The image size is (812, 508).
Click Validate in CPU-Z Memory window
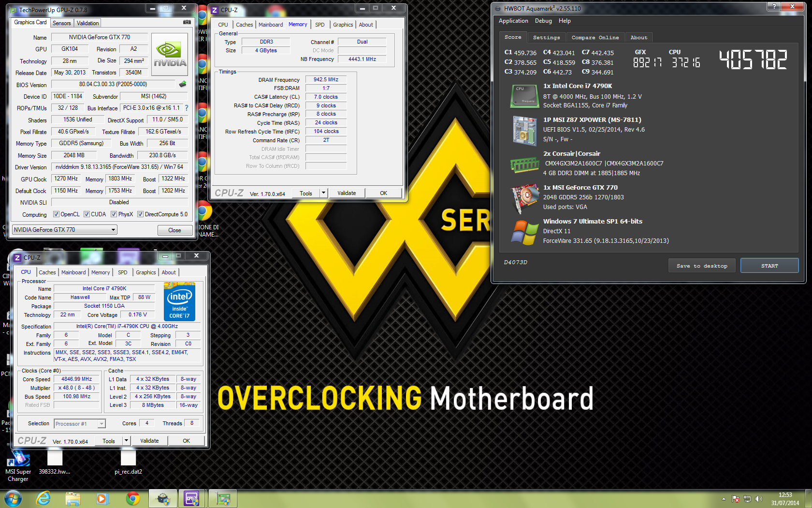click(347, 193)
